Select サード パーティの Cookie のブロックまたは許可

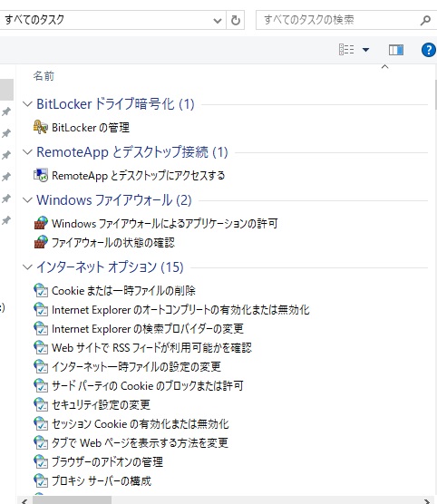pyautogui.click(x=148, y=385)
